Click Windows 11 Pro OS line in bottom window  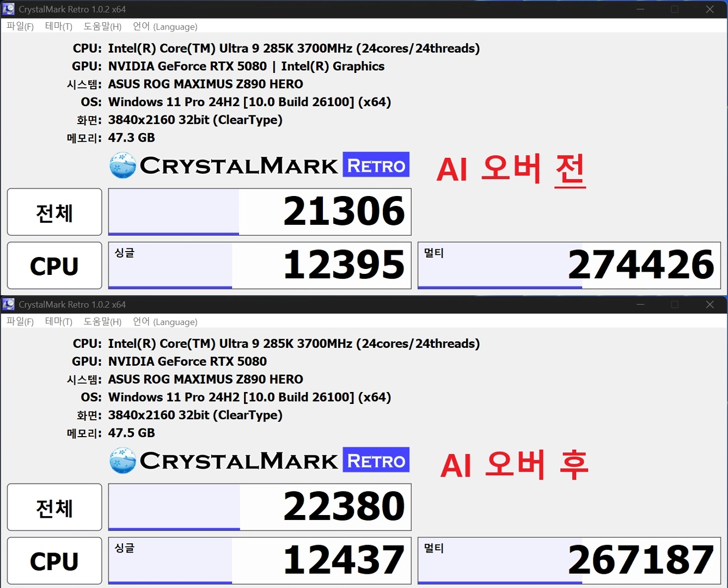tap(249, 397)
